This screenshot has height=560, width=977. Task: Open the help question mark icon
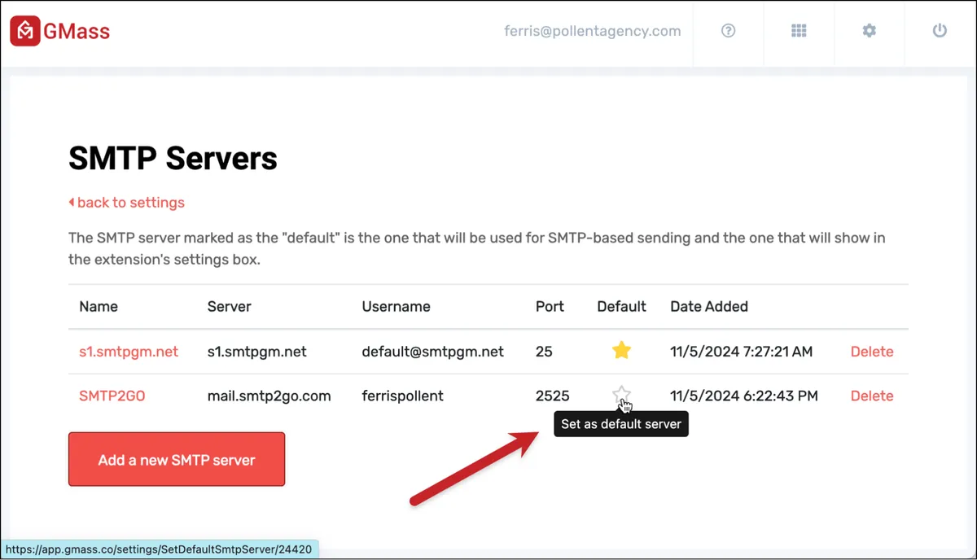(x=729, y=31)
